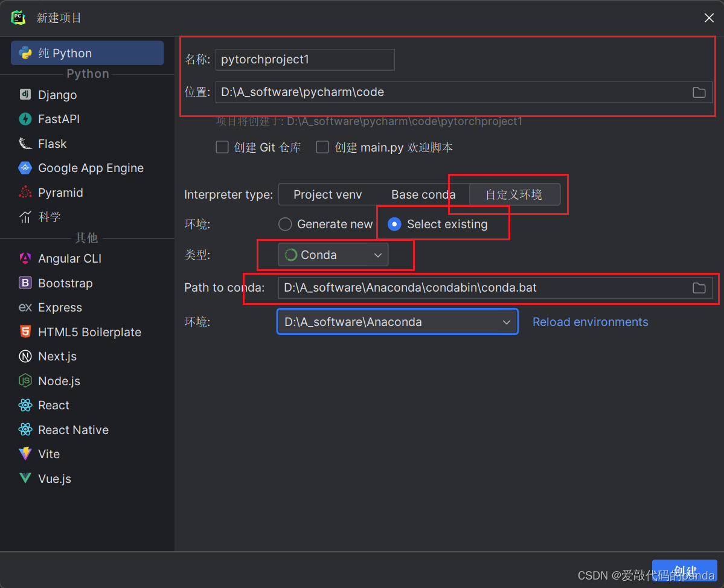Click the FastAPI lightning icon
Screen dimensions: 724x588
tap(25, 119)
